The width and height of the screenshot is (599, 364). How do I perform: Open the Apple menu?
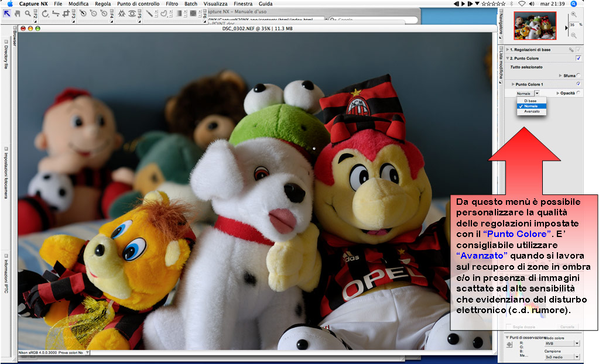(10, 4)
